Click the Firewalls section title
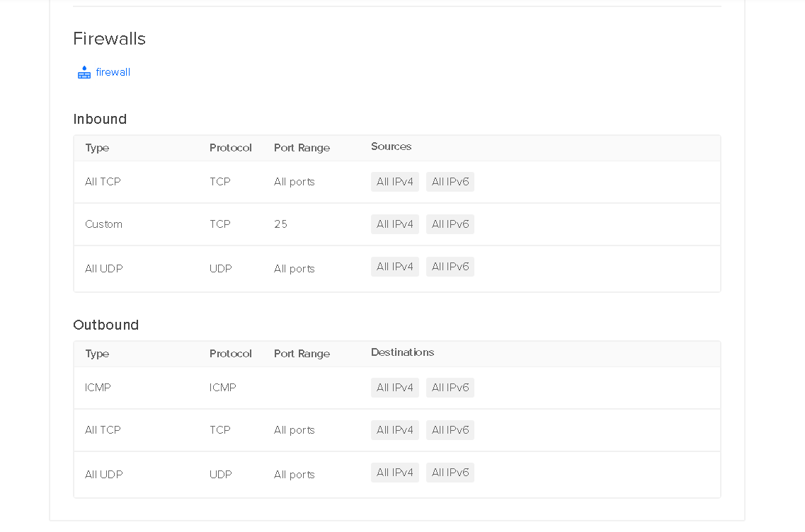The height and width of the screenshot is (532, 805). point(109,39)
